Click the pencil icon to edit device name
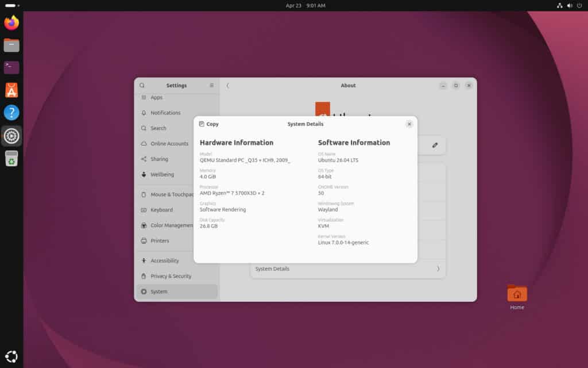Viewport: 588px width, 368px height. click(435, 145)
